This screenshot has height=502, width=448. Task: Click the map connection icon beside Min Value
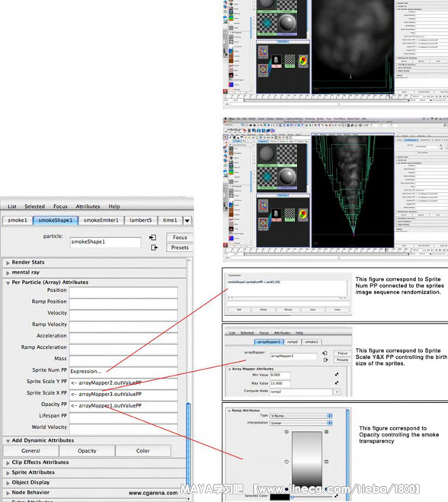tap(337, 374)
